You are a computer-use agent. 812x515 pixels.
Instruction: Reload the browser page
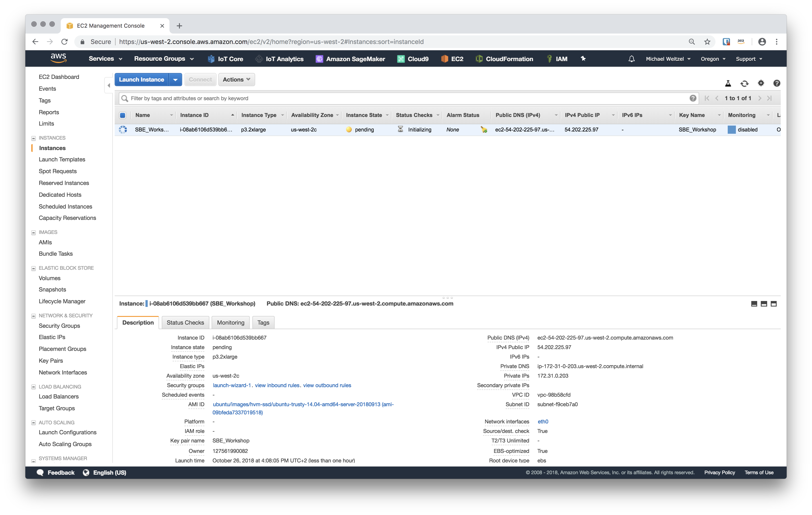pyautogui.click(x=64, y=41)
